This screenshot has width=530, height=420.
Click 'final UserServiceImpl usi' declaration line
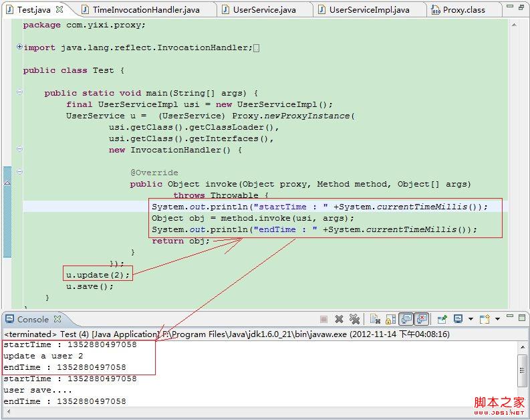[x=199, y=104]
